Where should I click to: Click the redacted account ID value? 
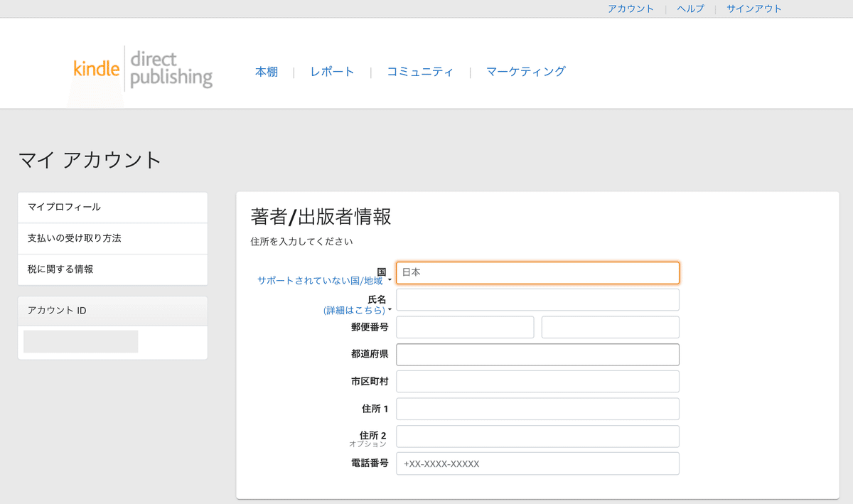pos(81,341)
